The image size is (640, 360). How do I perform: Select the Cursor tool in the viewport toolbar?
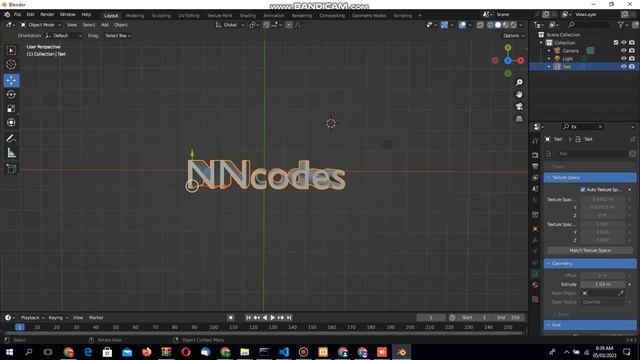pos(11,64)
